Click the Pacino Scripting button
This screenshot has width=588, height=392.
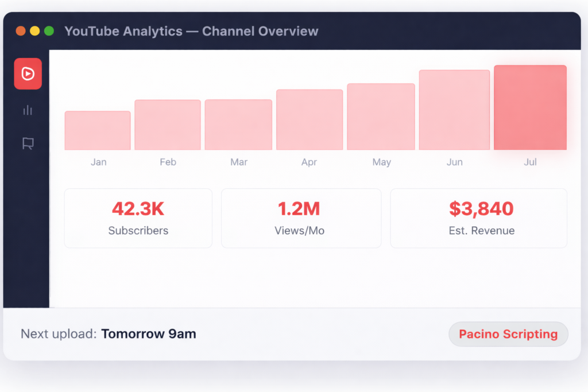coord(508,334)
